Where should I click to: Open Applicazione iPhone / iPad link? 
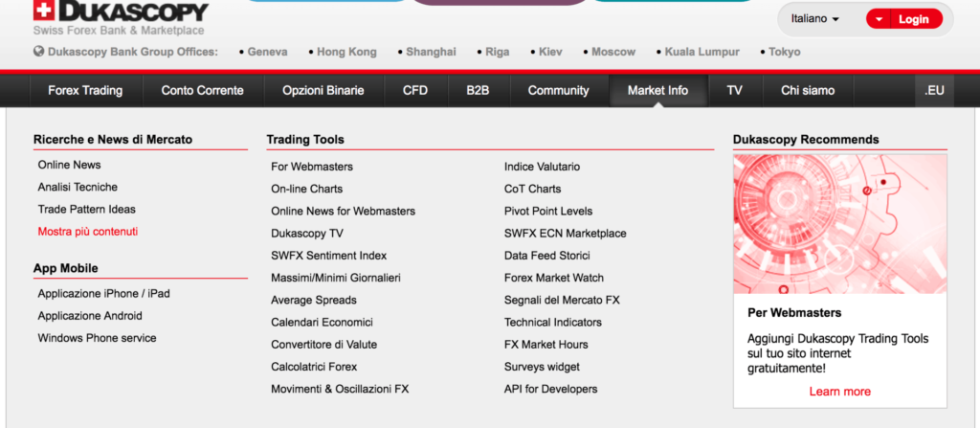click(103, 293)
